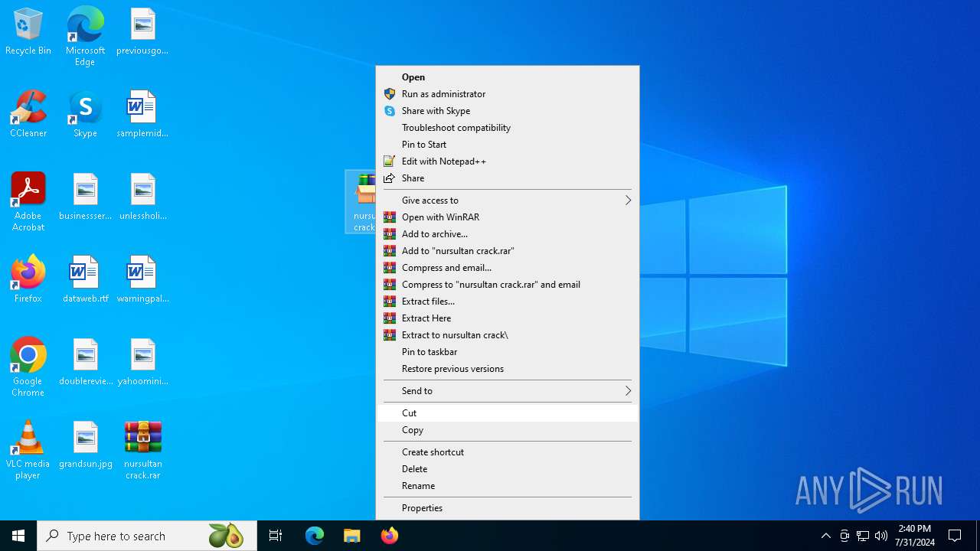The image size is (980, 551).
Task: Open the Recycle Bin desktop icon
Action: tap(28, 32)
